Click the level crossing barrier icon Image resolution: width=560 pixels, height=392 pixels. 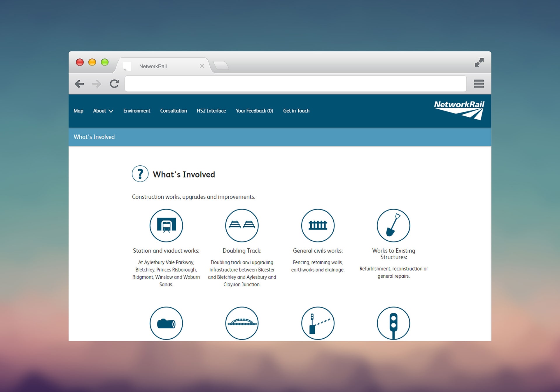318,323
